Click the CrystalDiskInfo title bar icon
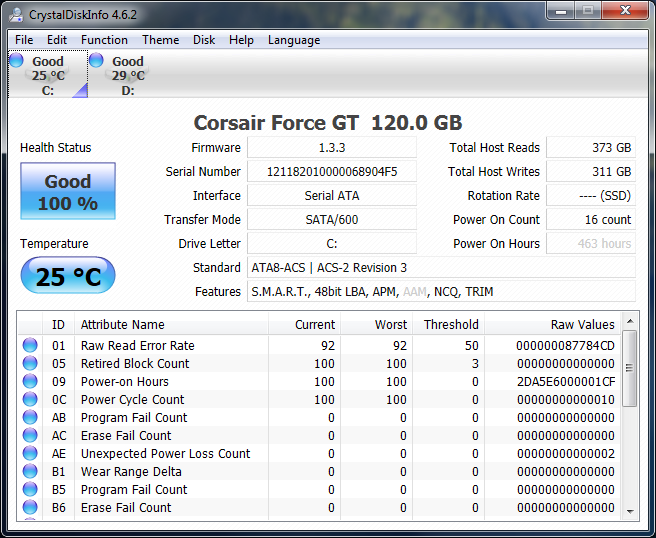This screenshot has width=656, height=538. click(x=16, y=15)
